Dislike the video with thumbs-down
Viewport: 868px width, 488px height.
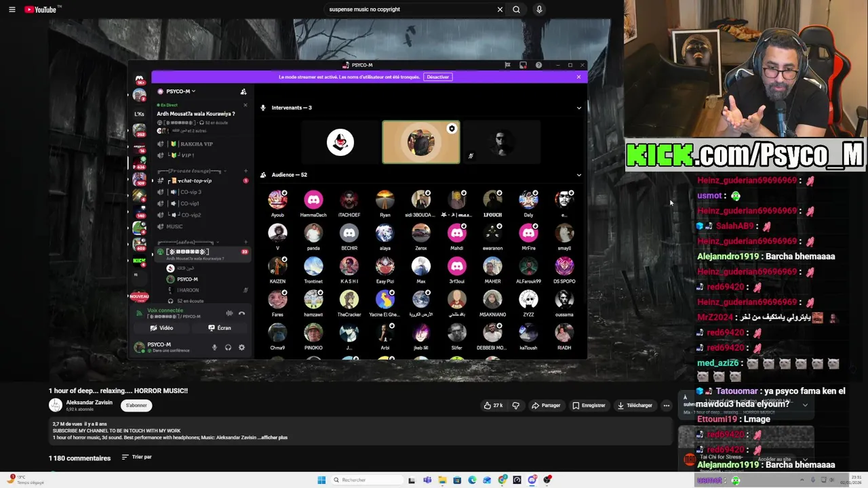[515, 405]
